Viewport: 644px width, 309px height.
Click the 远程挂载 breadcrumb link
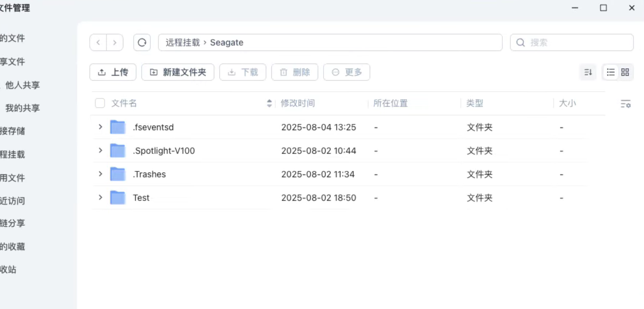click(x=183, y=42)
